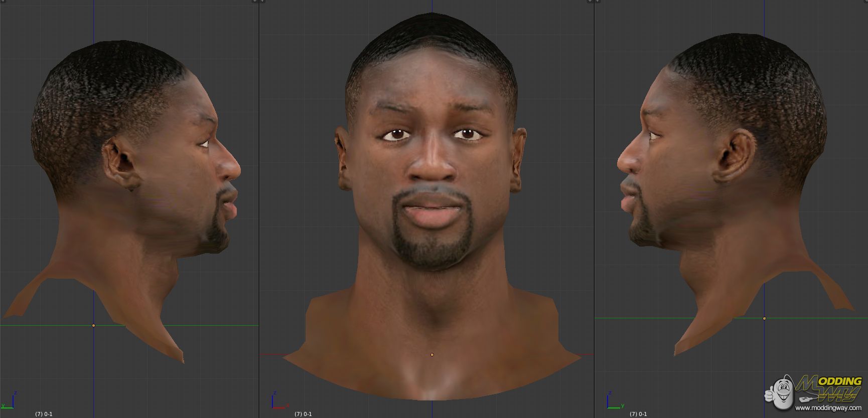Click the "(7) 0-1" label in center viewport
The width and height of the screenshot is (868, 418).
(303, 414)
